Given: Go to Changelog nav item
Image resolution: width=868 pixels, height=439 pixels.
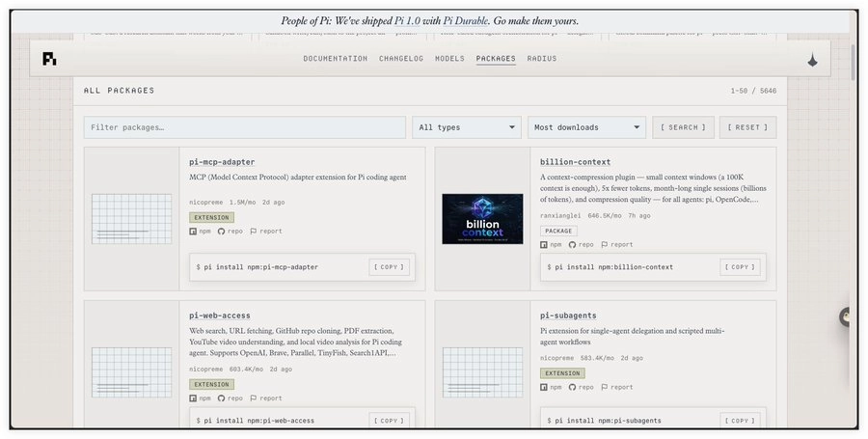Looking at the screenshot, I should [401, 59].
